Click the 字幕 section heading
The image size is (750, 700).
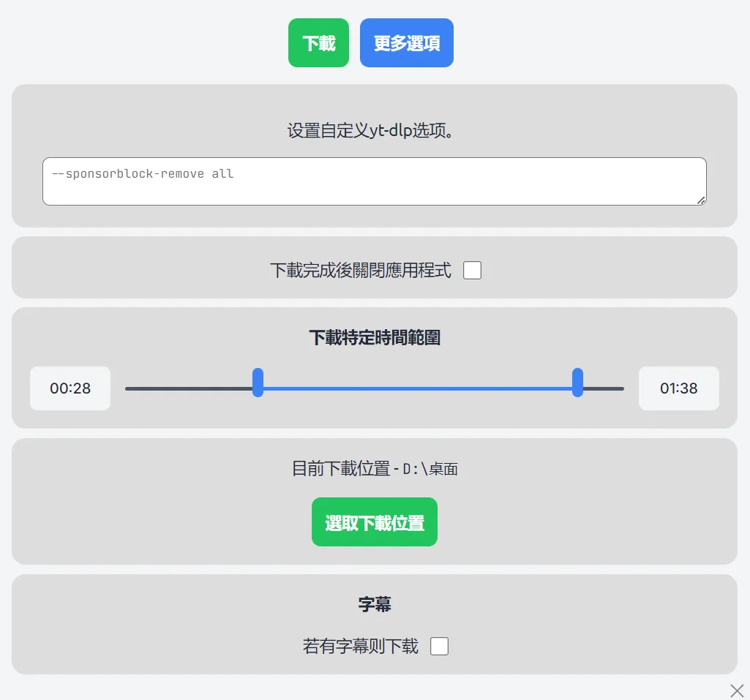(374, 604)
